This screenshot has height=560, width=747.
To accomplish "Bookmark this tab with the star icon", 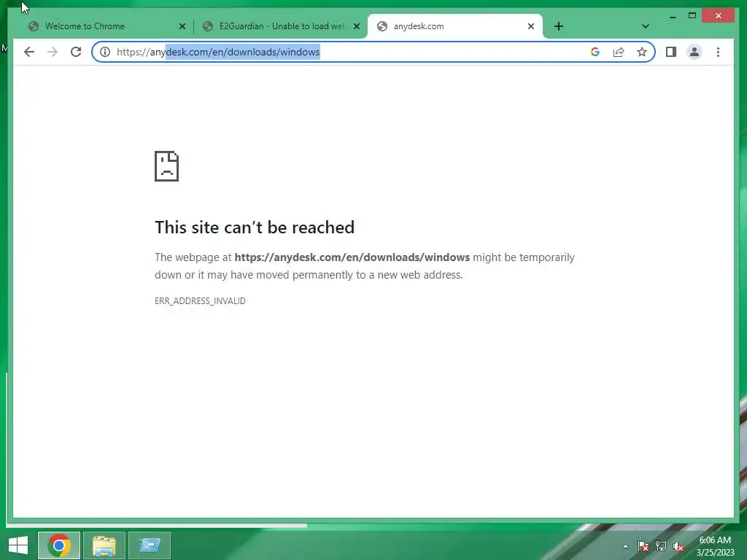I will coord(642,52).
